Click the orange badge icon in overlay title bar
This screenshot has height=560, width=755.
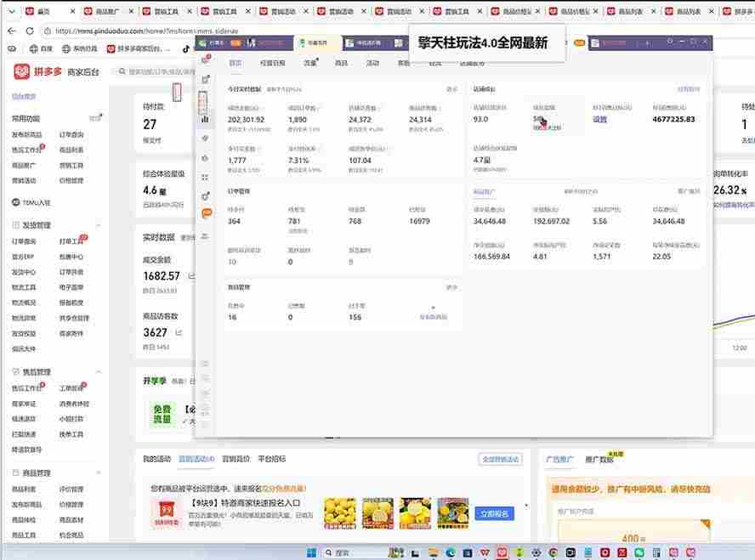580,42
